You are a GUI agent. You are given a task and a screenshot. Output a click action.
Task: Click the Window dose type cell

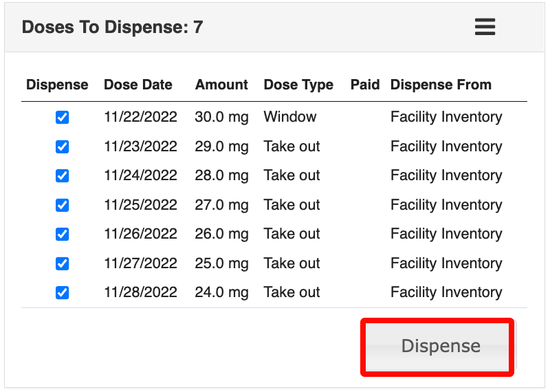tap(290, 117)
